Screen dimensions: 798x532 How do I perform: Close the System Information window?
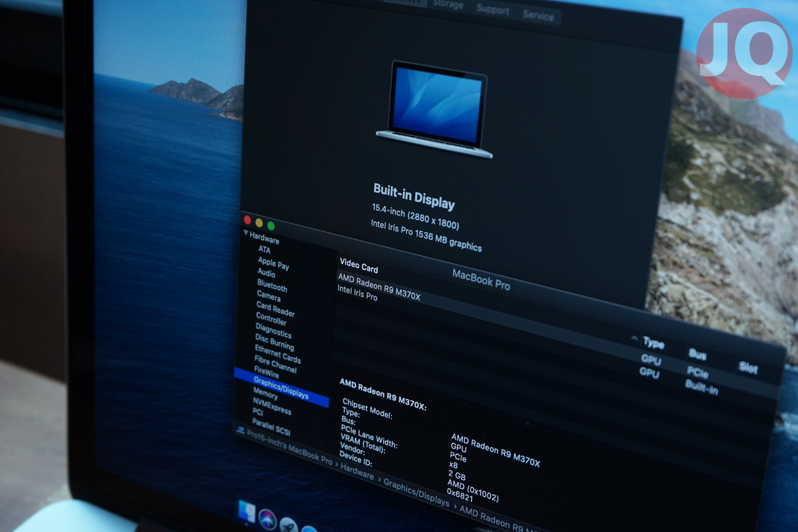coord(247,220)
